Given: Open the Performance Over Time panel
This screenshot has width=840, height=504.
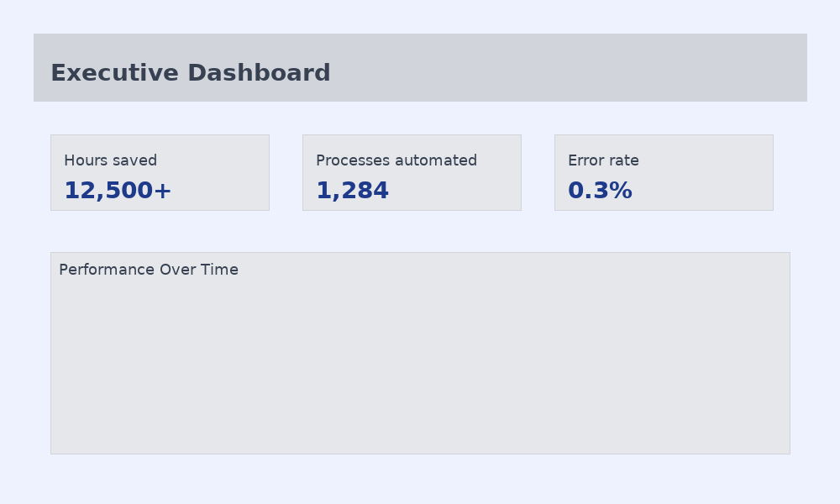Looking at the screenshot, I should click(x=420, y=353).
